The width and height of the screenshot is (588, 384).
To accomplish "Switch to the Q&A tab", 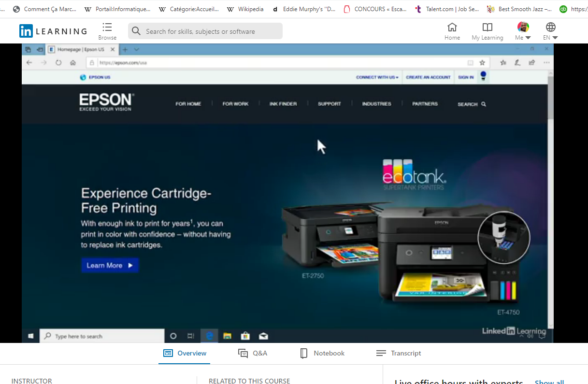I will click(x=253, y=353).
